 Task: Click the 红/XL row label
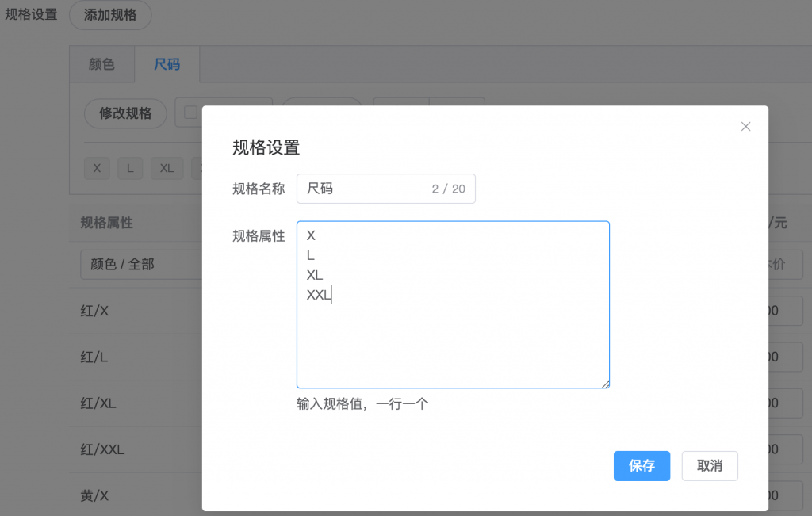pos(98,403)
